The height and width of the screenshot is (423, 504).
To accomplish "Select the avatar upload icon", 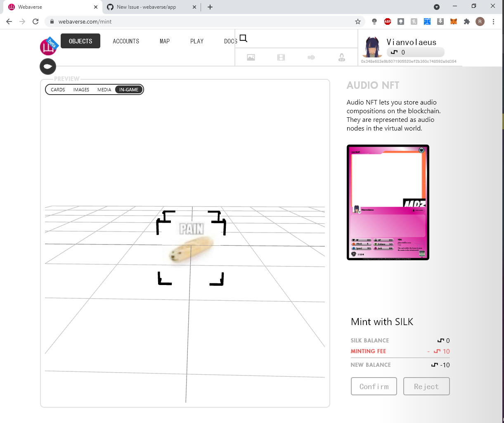I will (x=341, y=57).
